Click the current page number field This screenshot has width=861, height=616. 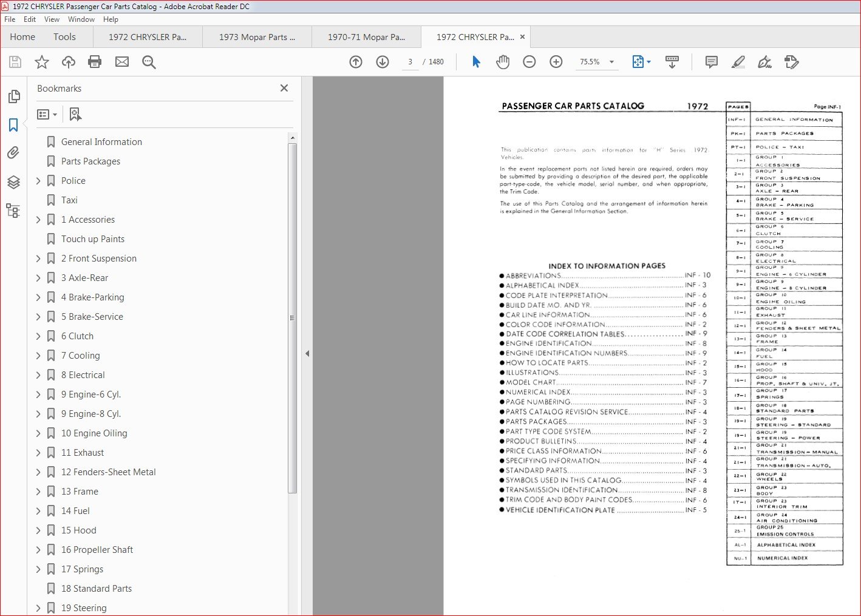[410, 62]
